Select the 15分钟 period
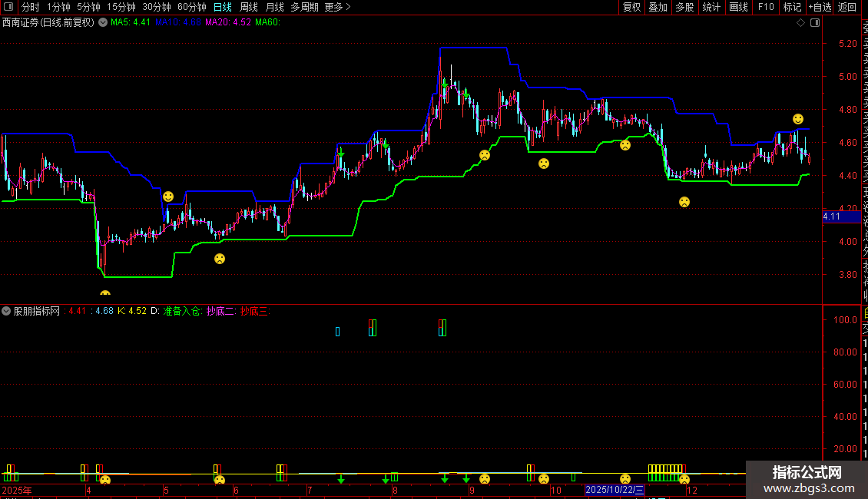Screen dimensions: 868x499 tap(121, 7)
